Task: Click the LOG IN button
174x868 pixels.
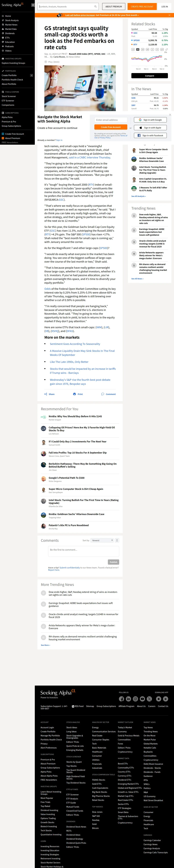Action: (165, 6)
